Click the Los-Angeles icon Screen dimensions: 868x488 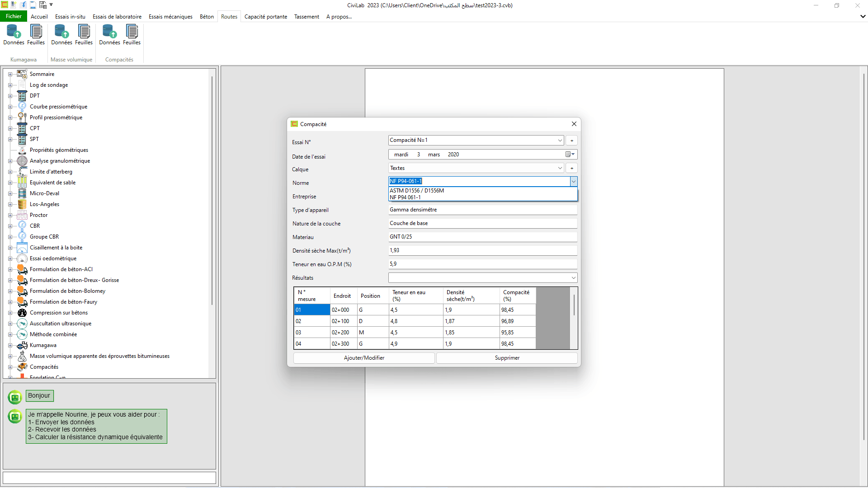pyautogui.click(x=22, y=204)
